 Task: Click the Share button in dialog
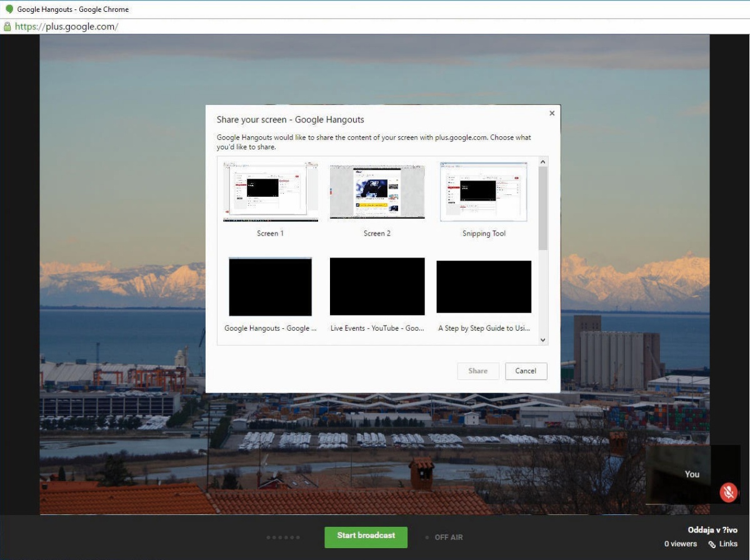click(478, 371)
